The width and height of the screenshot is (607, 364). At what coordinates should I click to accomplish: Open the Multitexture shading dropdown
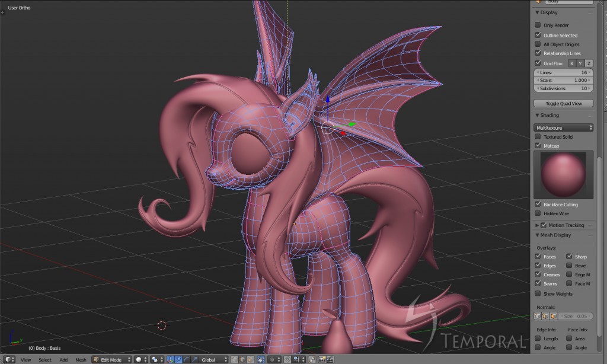(x=563, y=127)
